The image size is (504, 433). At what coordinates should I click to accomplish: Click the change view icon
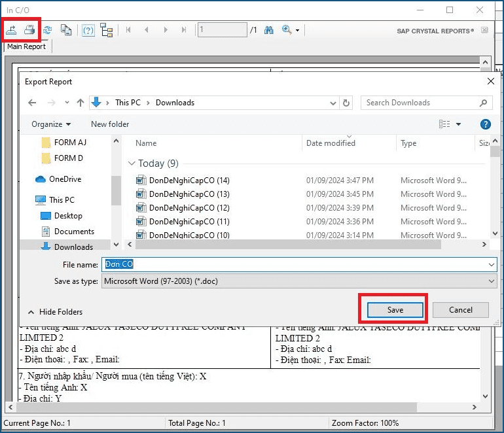coord(444,124)
